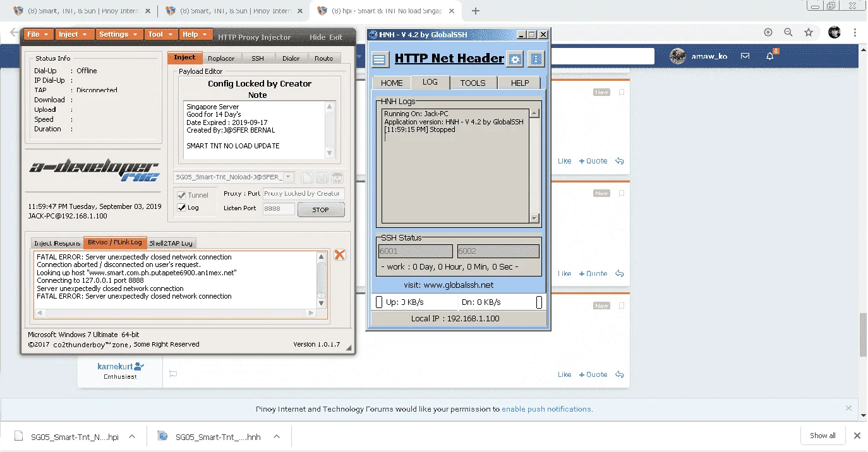Image resolution: width=868 pixels, height=452 pixels.
Task: Open the karnekurt user profile link
Action: [115, 366]
